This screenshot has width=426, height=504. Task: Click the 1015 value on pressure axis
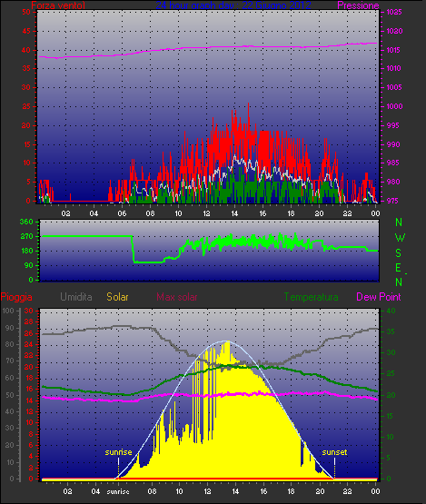[393, 50]
